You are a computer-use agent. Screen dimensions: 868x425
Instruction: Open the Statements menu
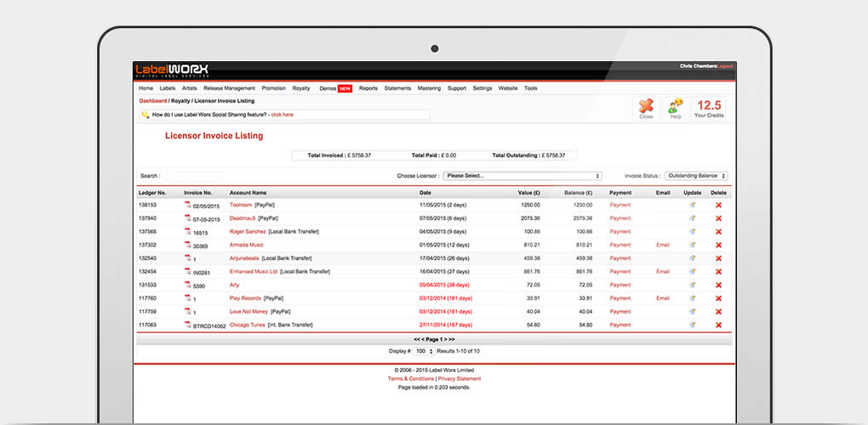point(397,88)
